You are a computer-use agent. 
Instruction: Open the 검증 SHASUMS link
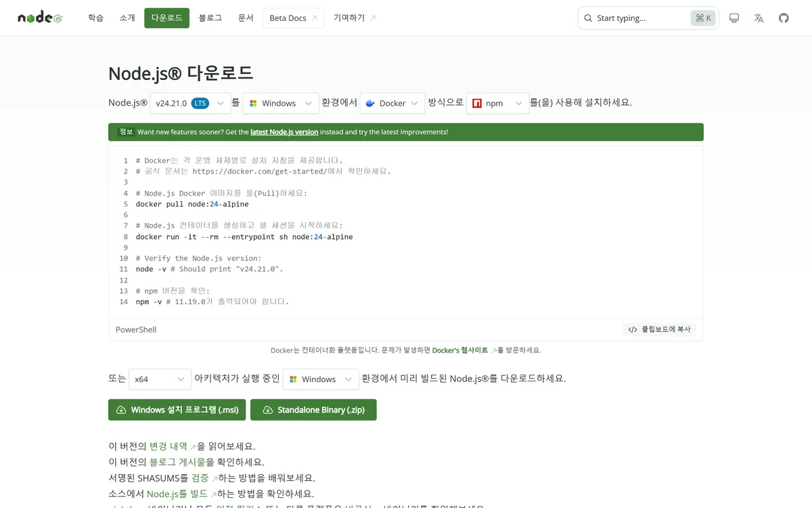pyautogui.click(x=204, y=478)
